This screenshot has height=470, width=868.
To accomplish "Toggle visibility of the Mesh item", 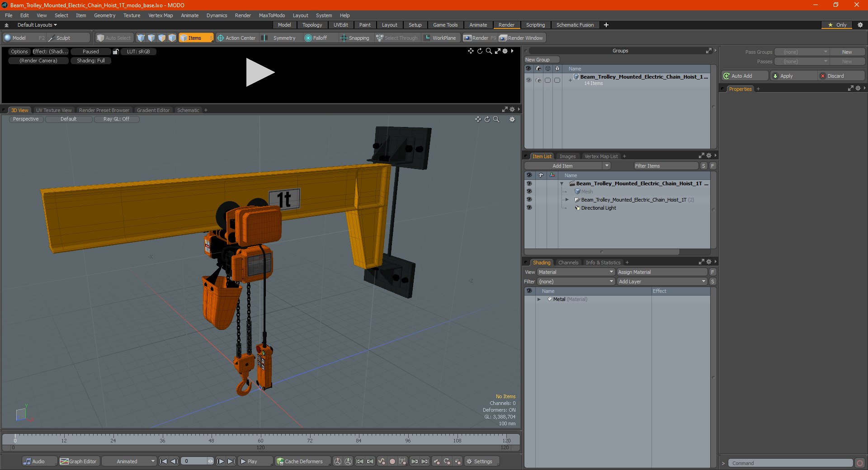I will click(529, 191).
